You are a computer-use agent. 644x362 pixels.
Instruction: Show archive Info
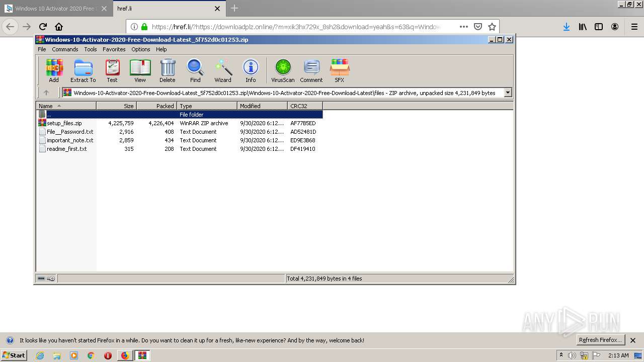(x=251, y=70)
